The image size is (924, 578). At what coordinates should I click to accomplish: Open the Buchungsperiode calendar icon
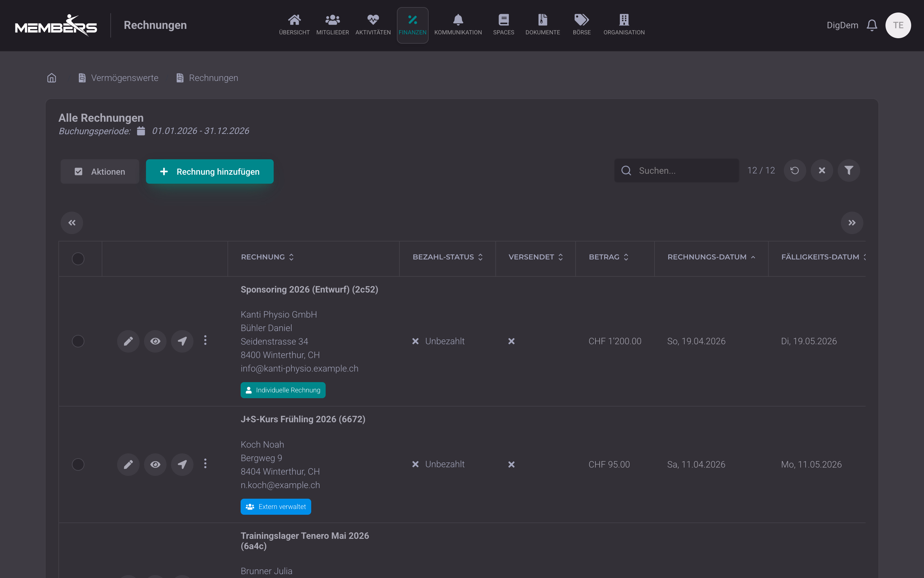click(141, 131)
